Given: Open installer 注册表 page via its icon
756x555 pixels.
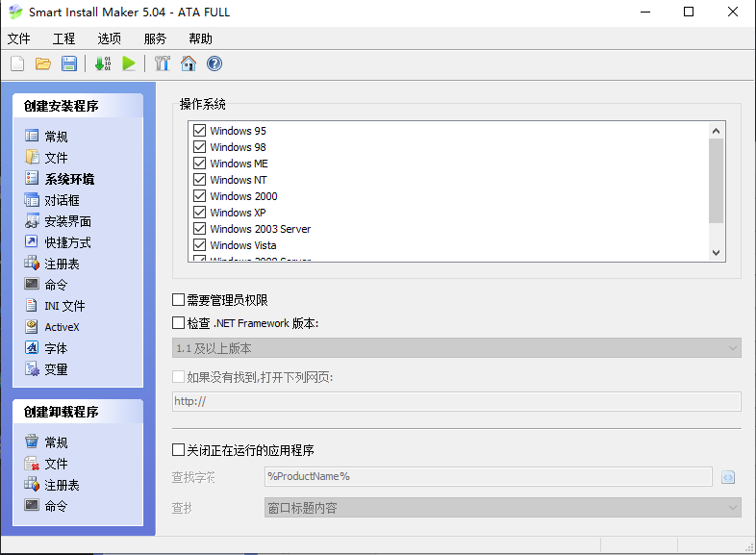Looking at the screenshot, I should [32, 263].
